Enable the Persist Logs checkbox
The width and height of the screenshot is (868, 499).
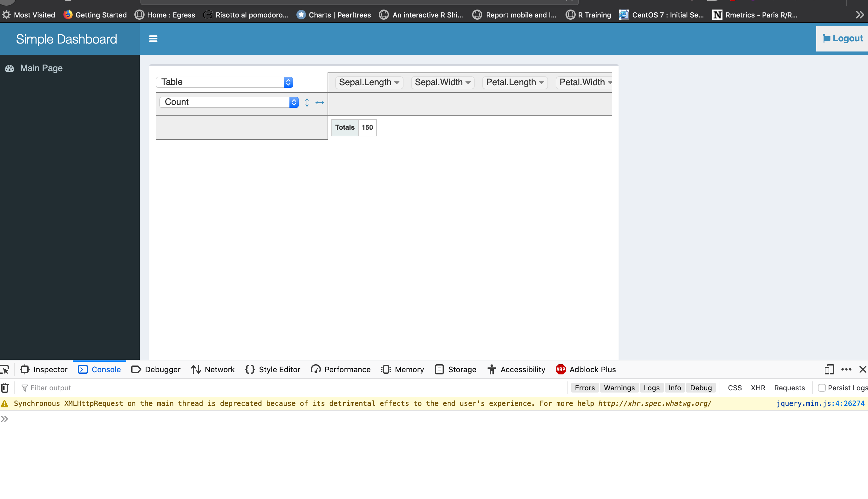[821, 388]
